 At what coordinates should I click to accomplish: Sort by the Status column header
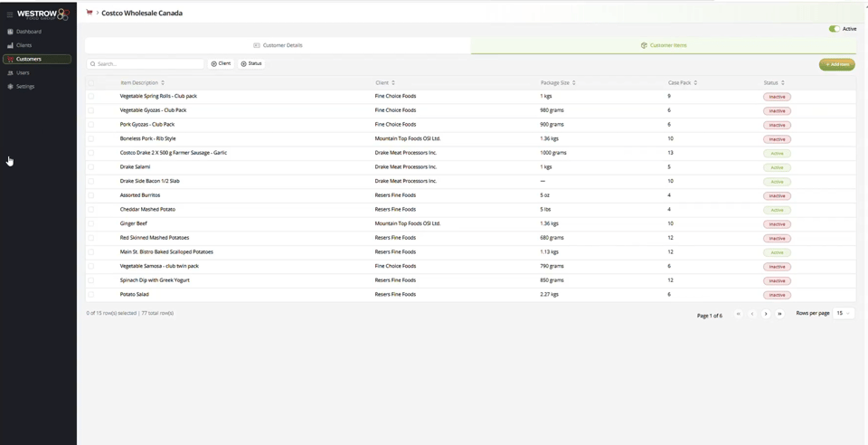[774, 83]
